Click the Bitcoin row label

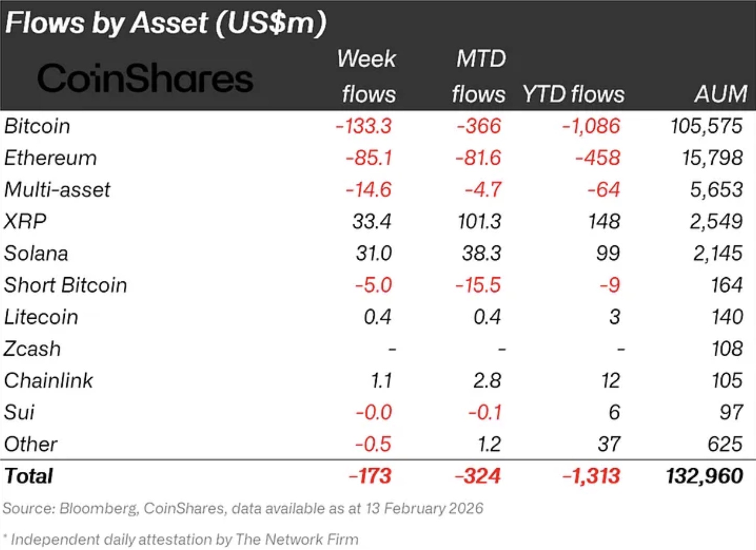tap(38, 126)
